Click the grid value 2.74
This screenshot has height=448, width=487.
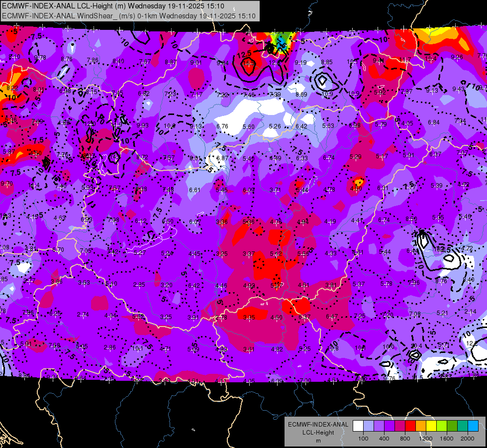[83, 314]
